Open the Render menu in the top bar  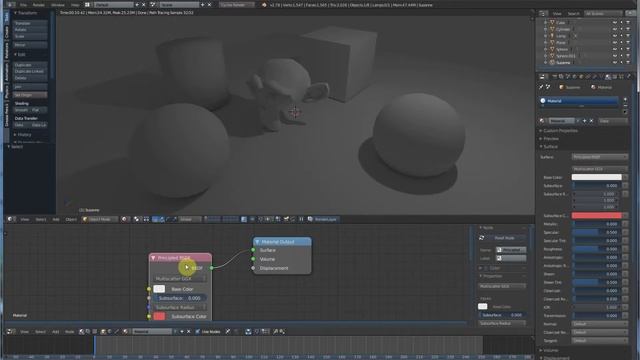38,5
